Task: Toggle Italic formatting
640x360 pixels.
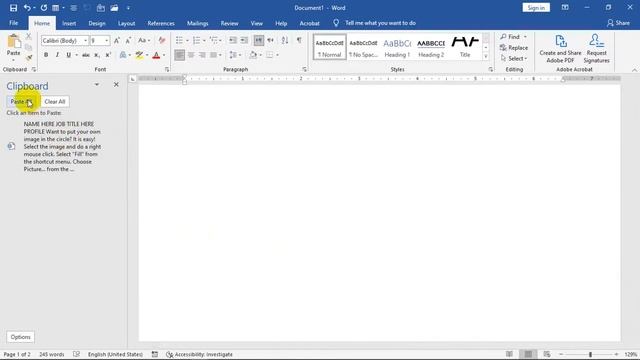Action: point(57,55)
